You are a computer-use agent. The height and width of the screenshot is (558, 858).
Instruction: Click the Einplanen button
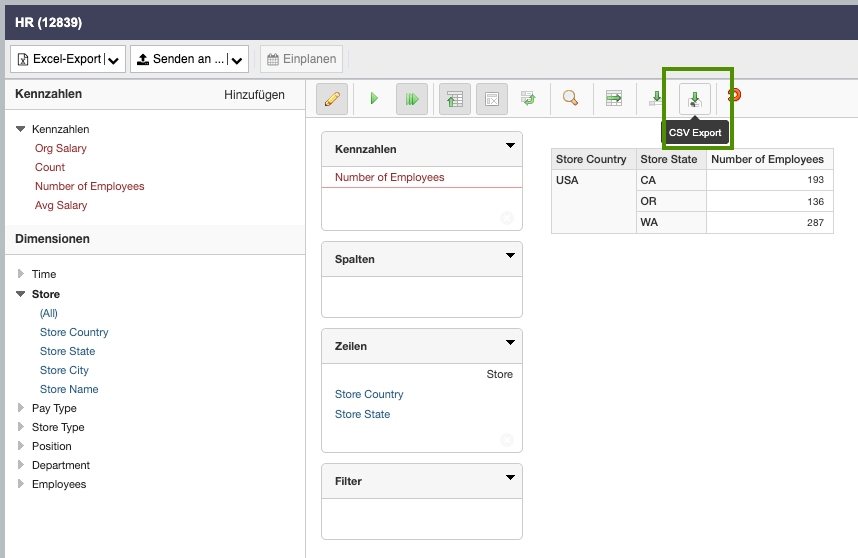tap(301, 60)
